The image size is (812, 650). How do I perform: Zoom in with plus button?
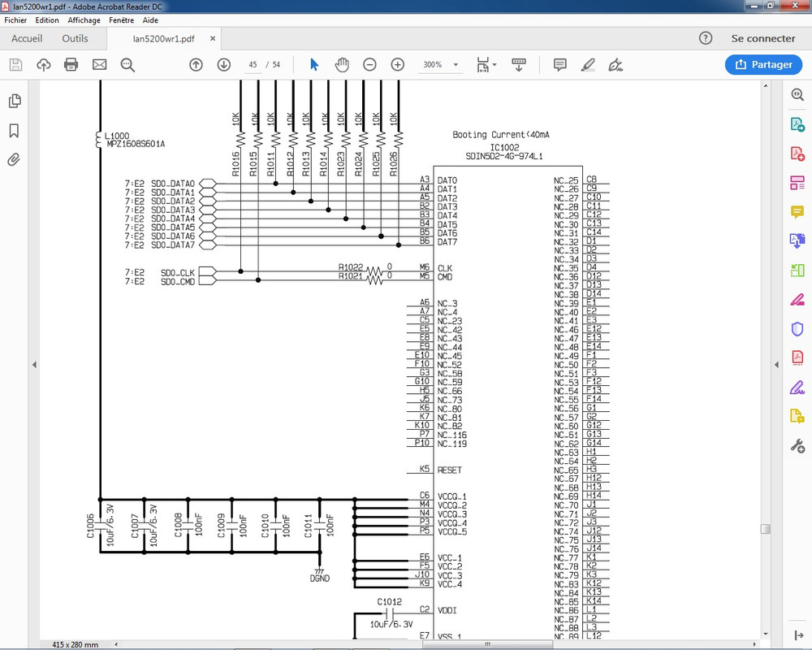coord(397,65)
